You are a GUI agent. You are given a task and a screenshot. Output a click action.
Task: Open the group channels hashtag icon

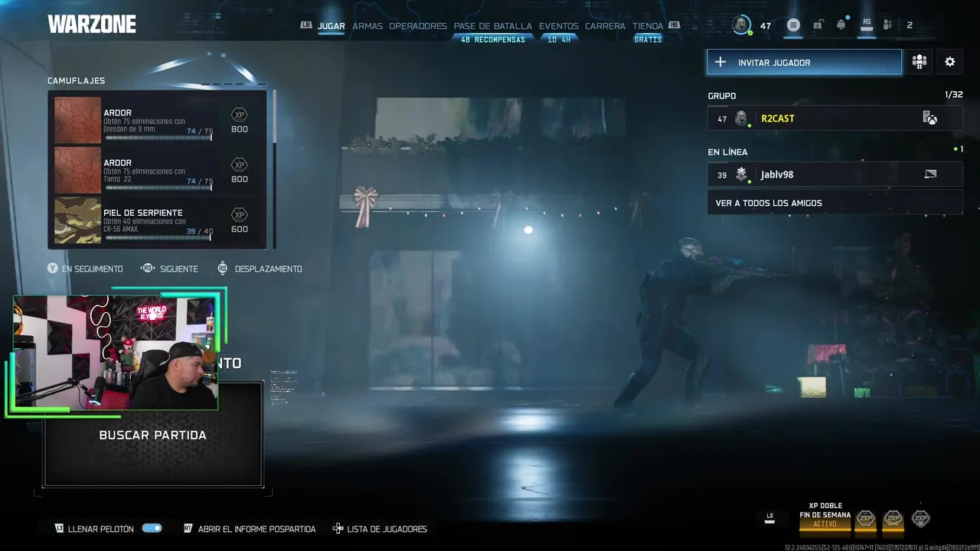[920, 62]
